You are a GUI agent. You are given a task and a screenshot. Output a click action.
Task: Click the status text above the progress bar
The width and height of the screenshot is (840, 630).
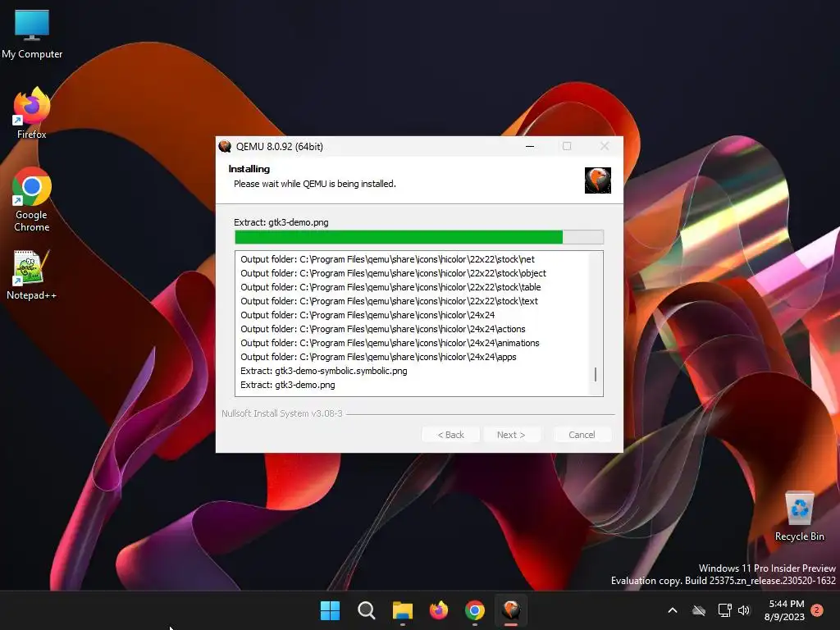pos(281,222)
